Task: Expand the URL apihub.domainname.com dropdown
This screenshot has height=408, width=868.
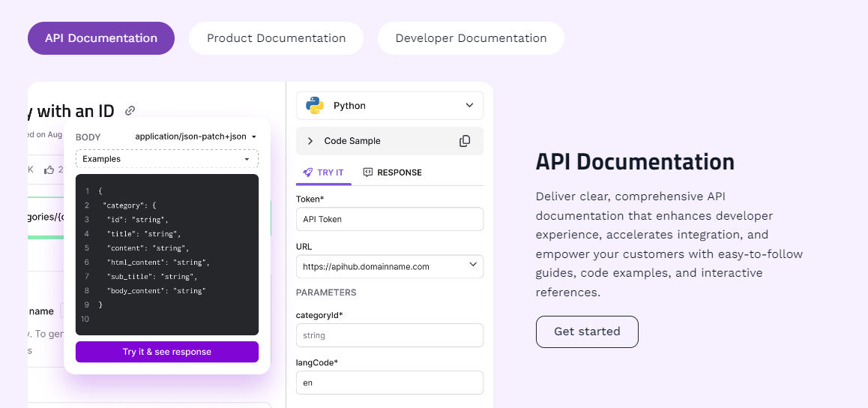Action: (472, 265)
